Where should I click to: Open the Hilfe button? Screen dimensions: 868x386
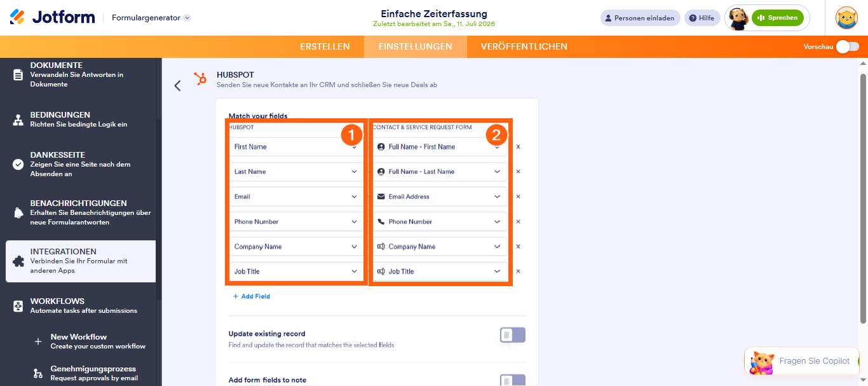pyautogui.click(x=702, y=18)
